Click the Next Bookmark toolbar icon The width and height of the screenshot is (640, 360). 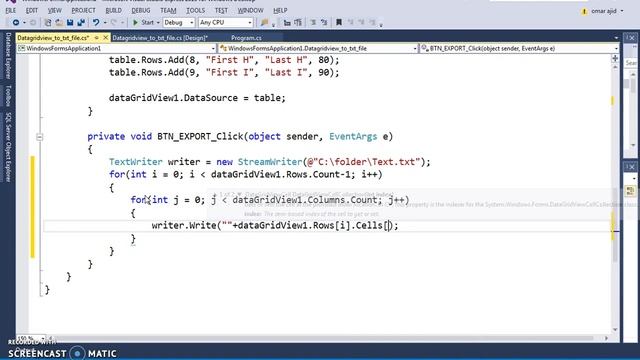[x=361, y=22]
